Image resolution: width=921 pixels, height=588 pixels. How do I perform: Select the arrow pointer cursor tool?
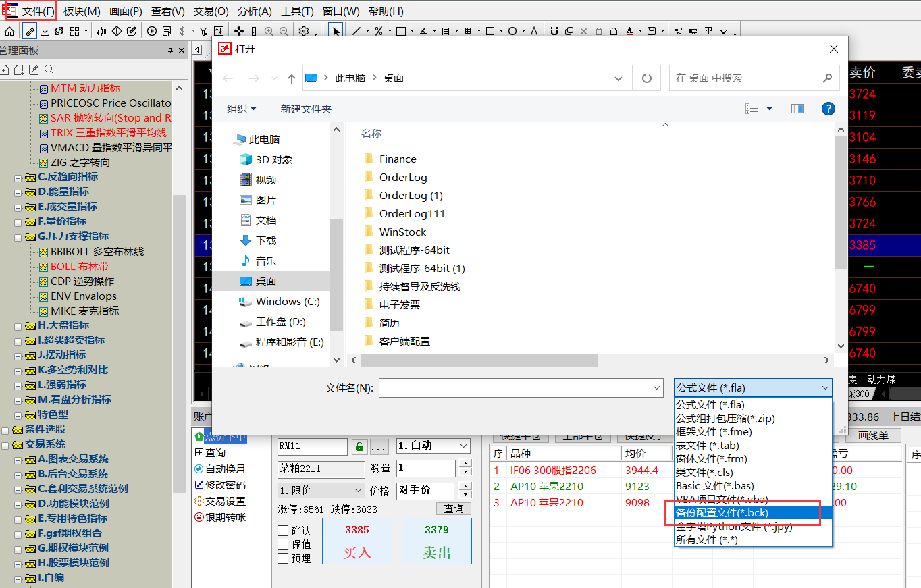336,31
